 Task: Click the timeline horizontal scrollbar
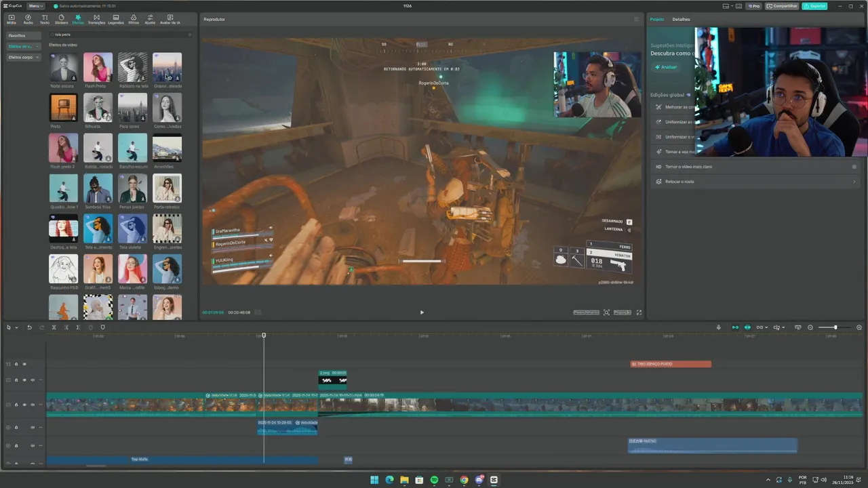tap(96, 466)
